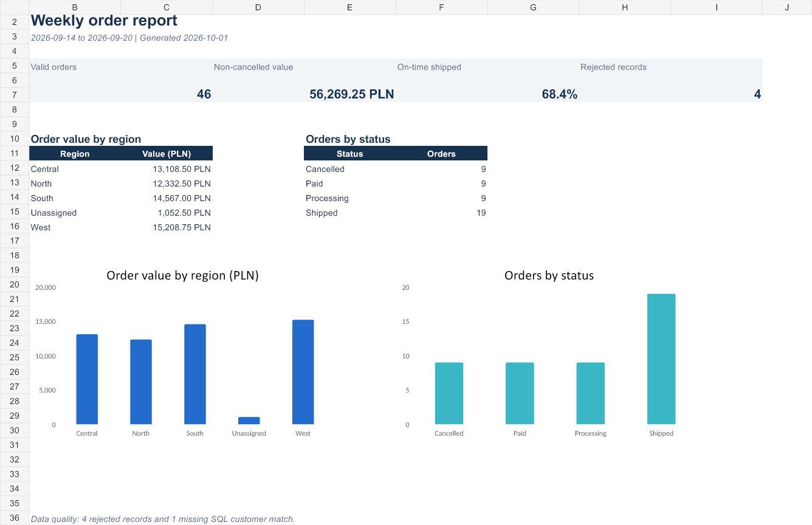Click the report date range subtitle
812x525 pixels.
click(129, 38)
